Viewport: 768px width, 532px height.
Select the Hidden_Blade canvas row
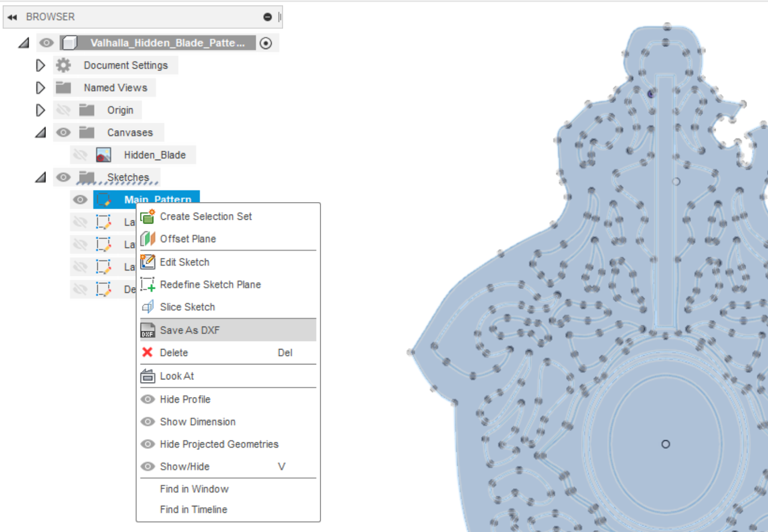click(133, 155)
